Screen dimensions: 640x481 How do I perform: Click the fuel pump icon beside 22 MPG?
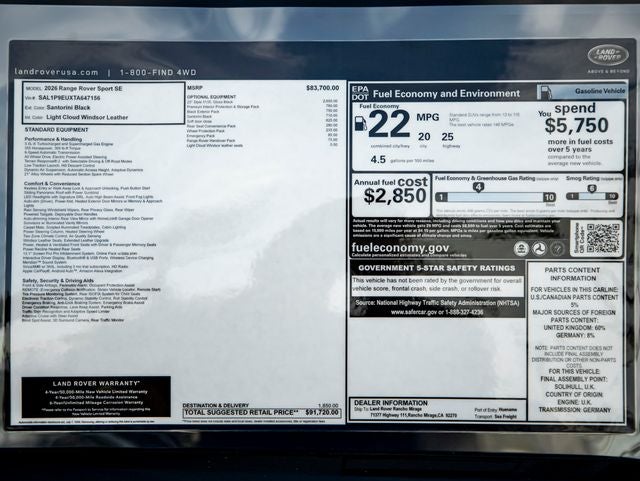[360, 124]
